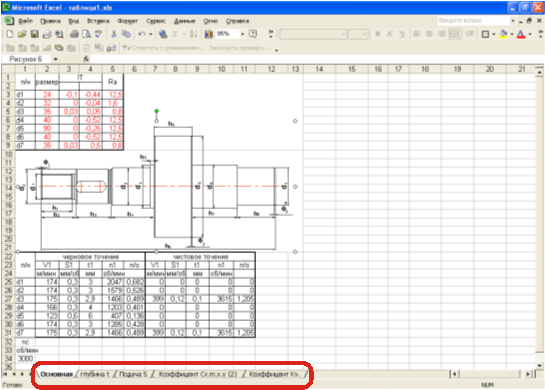Print the sheet using the printer icon
545x390 pixels.
click(74, 34)
